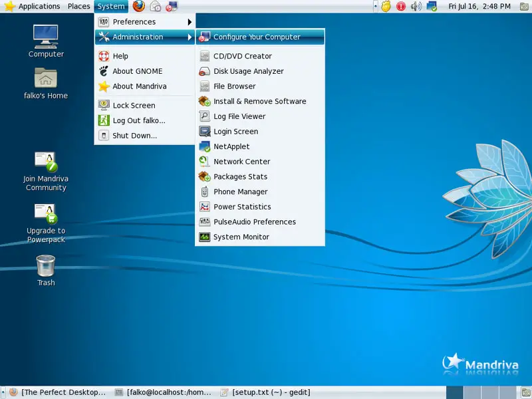This screenshot has width=532, height=399.
Task: Choose Install & Remove Software
Action: pyautogui.click(x=259, y=102)
